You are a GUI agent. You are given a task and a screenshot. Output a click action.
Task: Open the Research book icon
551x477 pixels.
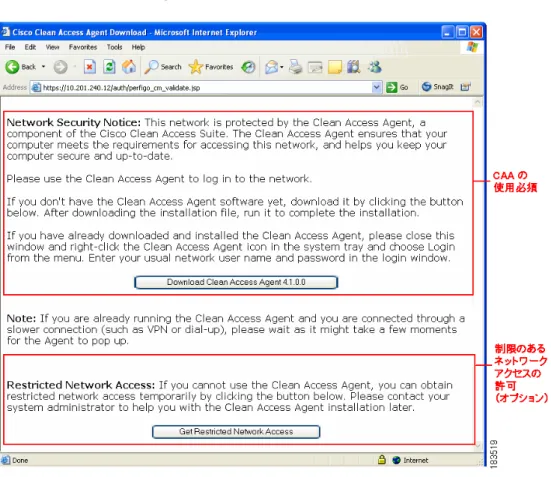(x=354, y=67)
